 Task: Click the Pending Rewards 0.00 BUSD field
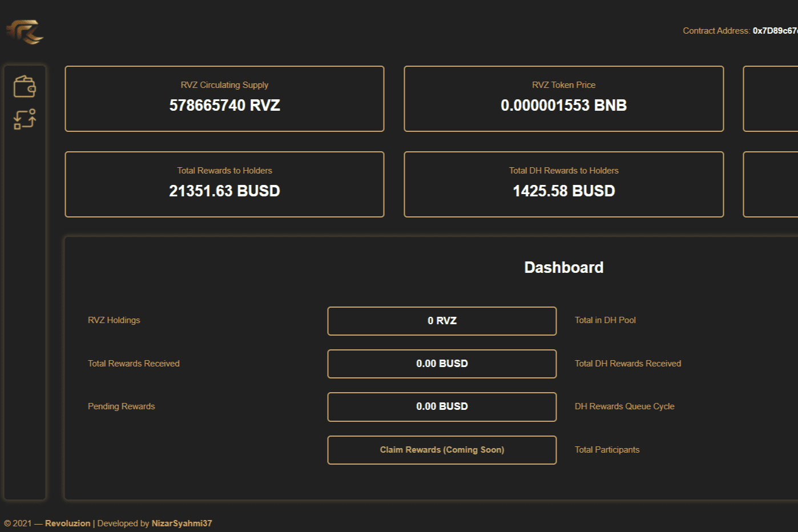click(442, 406)
